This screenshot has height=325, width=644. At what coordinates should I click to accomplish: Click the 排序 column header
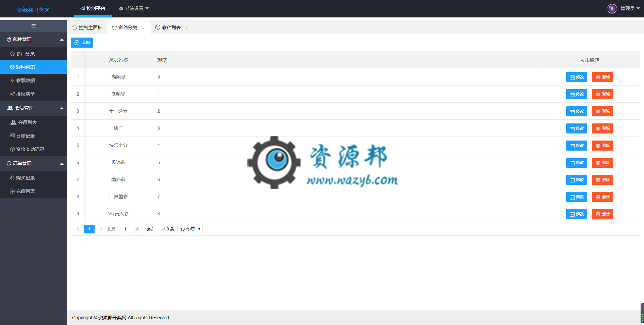click(x=345, y=60)
